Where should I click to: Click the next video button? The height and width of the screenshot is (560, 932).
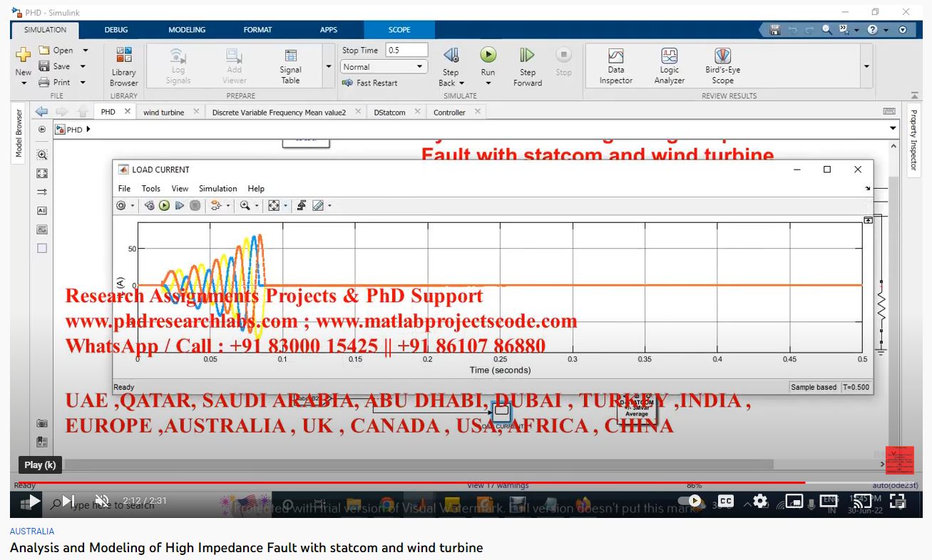click(x=68, y=502)
